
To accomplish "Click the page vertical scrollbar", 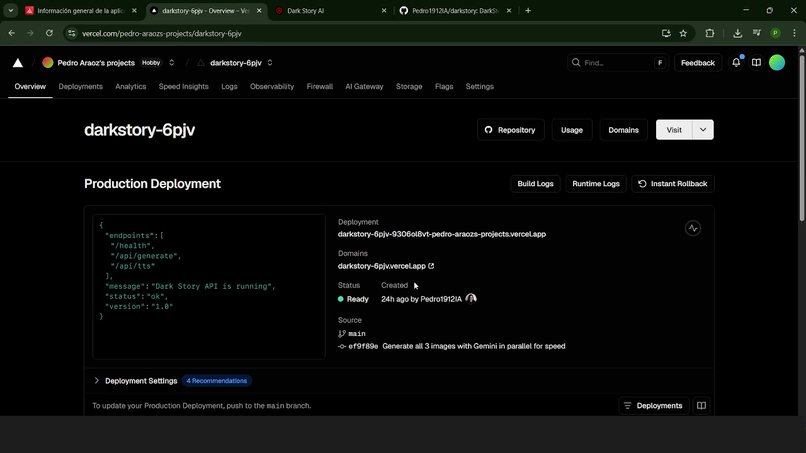I will pos(801,139).
